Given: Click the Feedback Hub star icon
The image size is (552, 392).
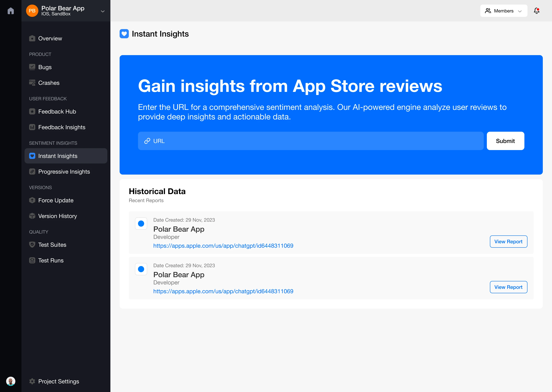Looking at the screenshot, I should (x=32, y=112).
